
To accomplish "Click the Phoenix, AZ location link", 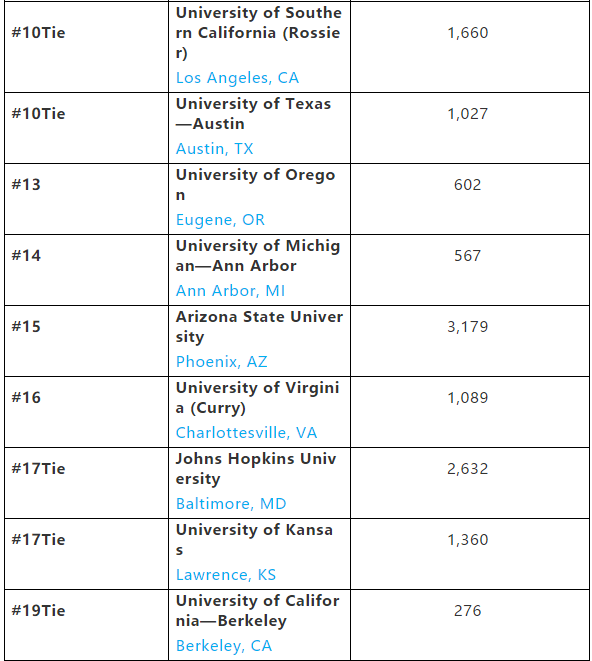I will (221, 362).
